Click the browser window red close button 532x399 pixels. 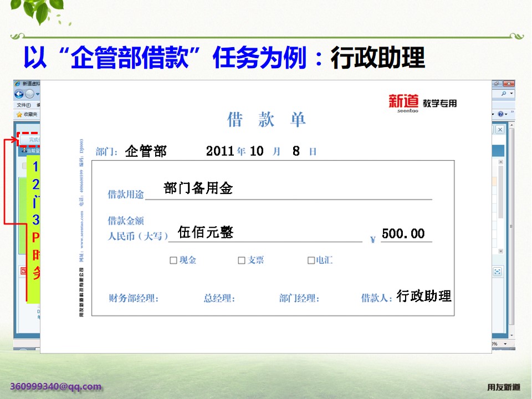[509, 84]
